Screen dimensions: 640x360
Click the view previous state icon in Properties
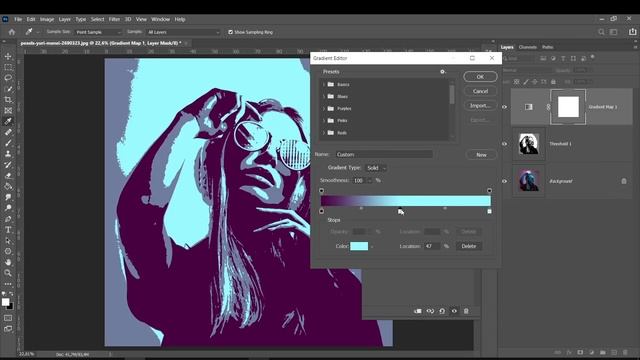pos(430,311)
